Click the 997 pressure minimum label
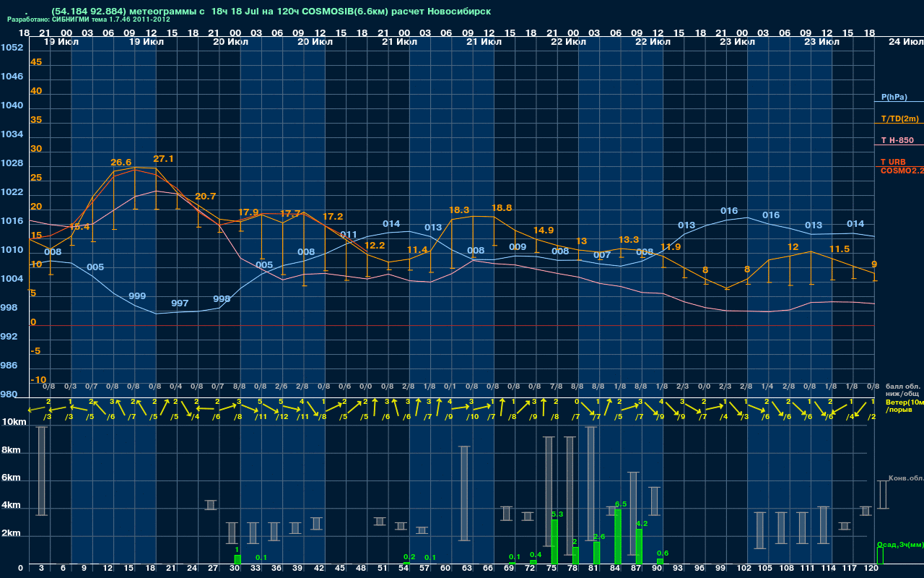 180,303
